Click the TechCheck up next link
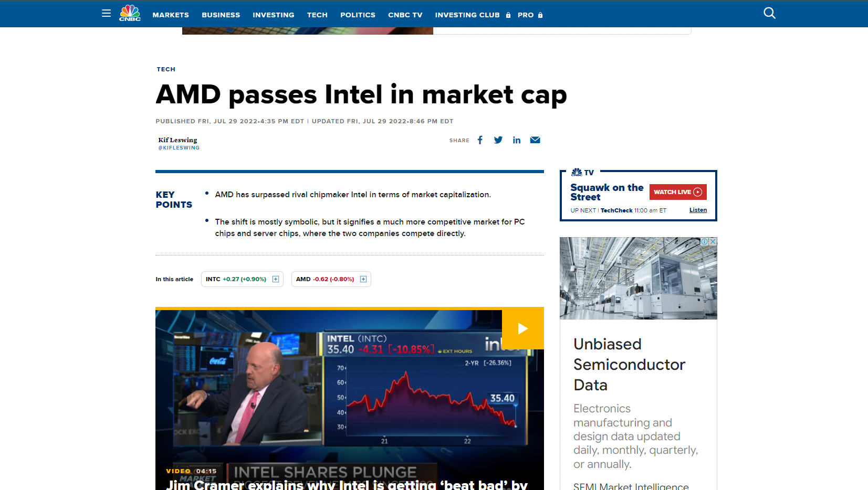868x490 pixels. click(x=616, y=210)
